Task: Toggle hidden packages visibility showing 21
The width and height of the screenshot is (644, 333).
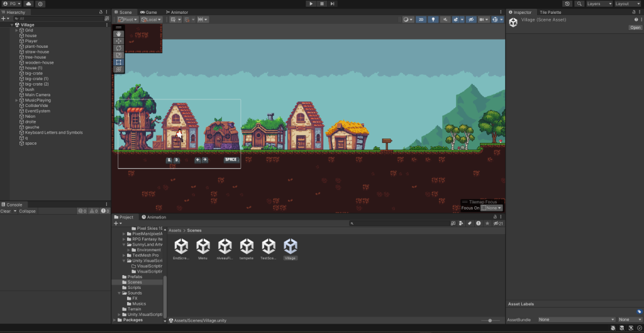Action: click(498, 223)
